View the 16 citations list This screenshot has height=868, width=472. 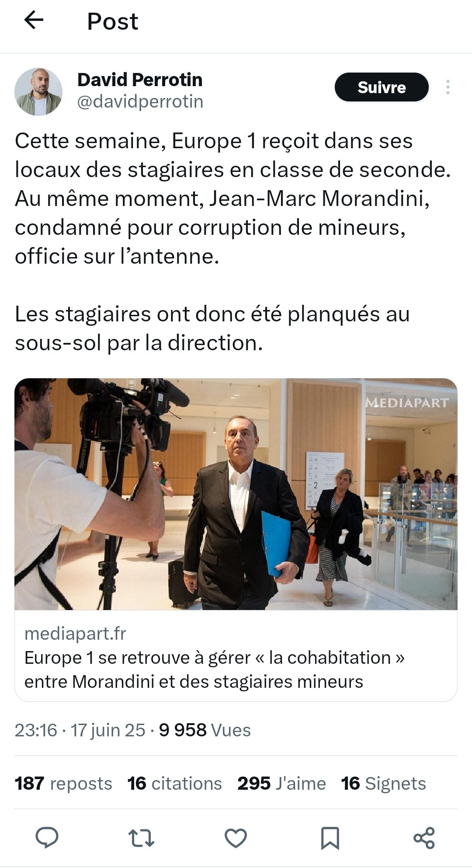pos(175,784)
